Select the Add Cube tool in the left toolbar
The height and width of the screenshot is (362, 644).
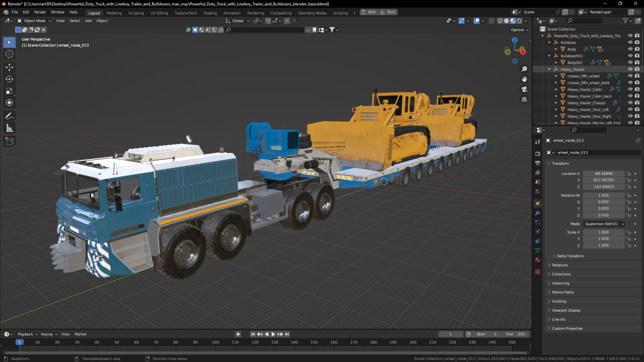coord(10,142)
